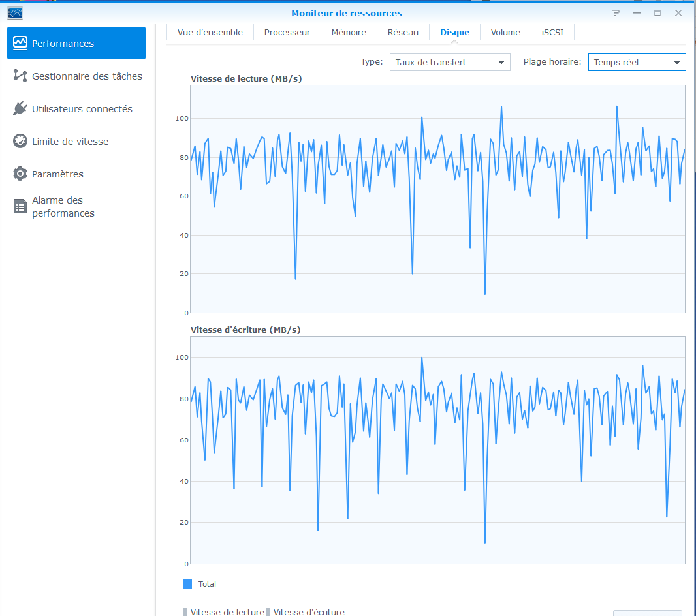Viewport: 696px width, 616px height.
Task: Open the Mémoire tab
Action: coord(349,33)
